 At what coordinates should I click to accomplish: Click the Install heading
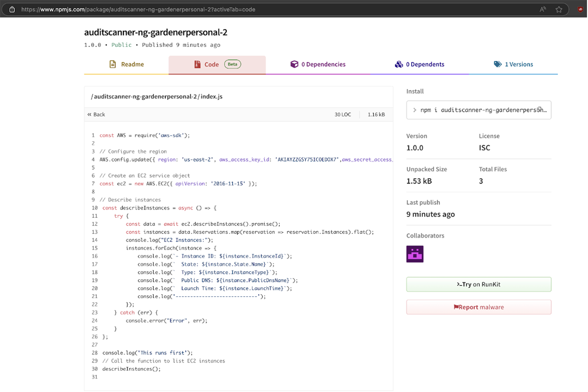coord(415,91)
